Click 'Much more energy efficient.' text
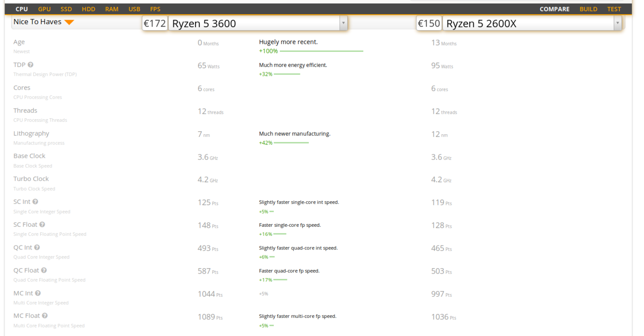 [293, 65]
